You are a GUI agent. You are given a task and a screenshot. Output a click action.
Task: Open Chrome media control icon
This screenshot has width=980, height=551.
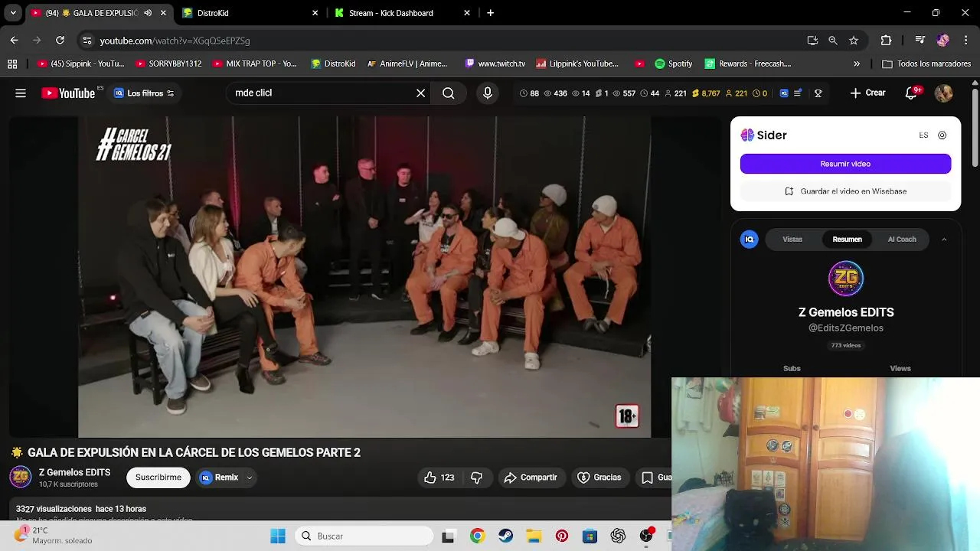tap(920, 41)
